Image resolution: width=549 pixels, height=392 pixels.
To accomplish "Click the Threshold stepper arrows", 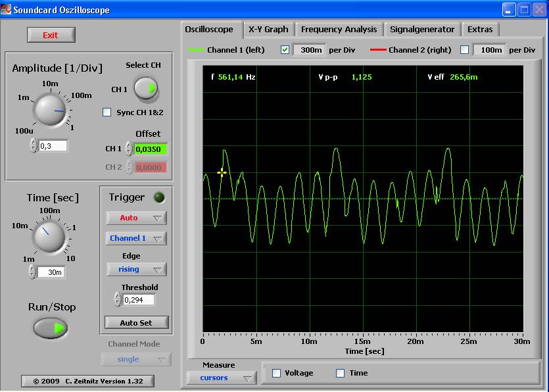I will pyautogui.click(x=117, y=300).
